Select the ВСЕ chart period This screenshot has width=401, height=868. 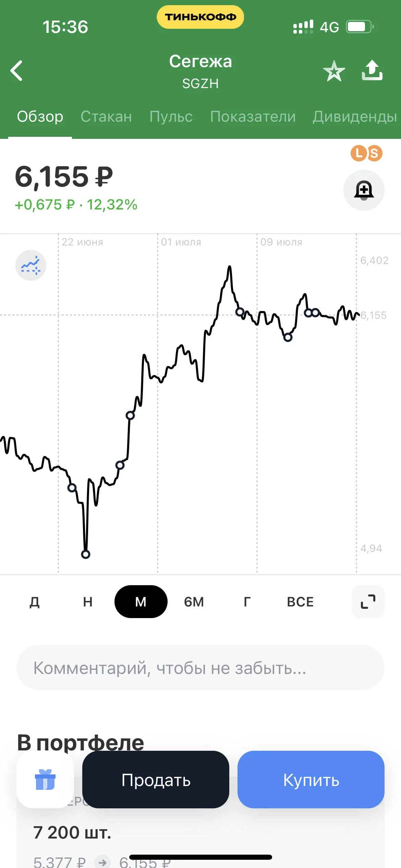pyautogui.click(x=300, y=602)
